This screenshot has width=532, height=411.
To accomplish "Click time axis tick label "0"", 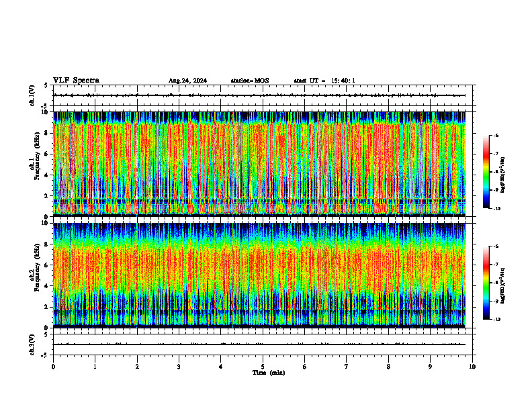I will (x=53, y=367).
